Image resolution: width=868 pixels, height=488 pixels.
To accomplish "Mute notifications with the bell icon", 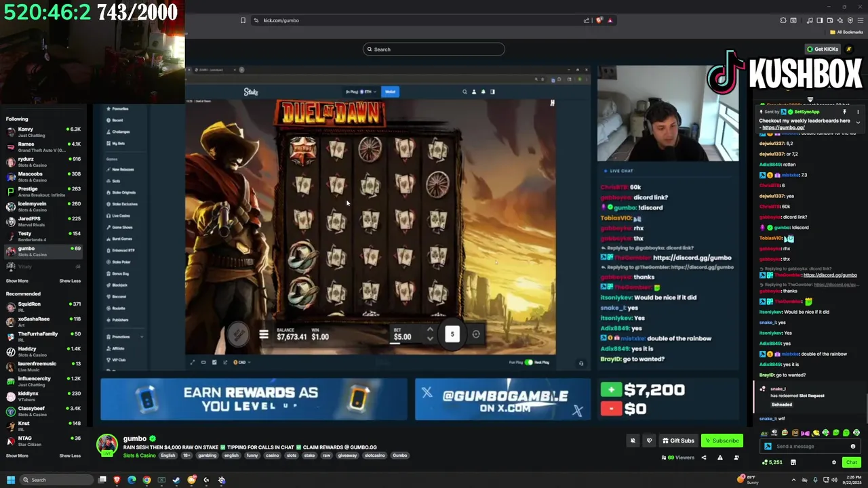I will [633, 441].
